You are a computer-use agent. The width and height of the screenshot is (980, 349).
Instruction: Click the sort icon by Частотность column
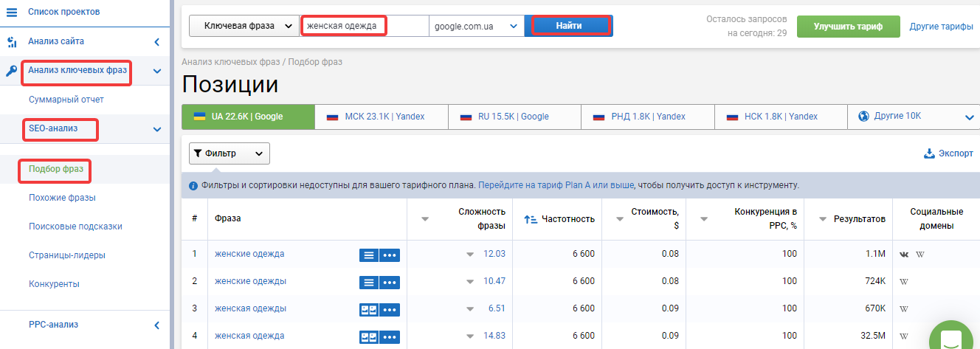(x=530, y=219)
